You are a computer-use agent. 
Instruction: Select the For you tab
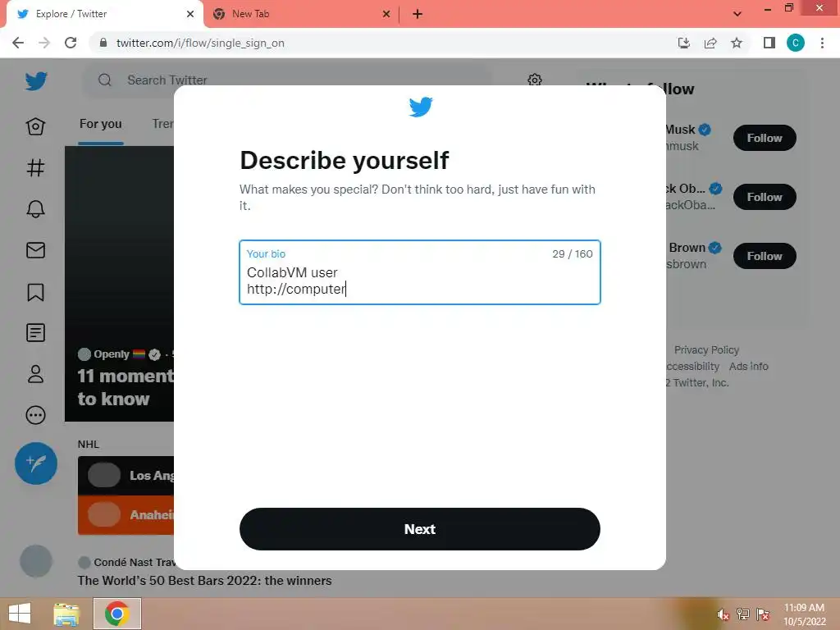pyautogui.click(x=101, y=125)
